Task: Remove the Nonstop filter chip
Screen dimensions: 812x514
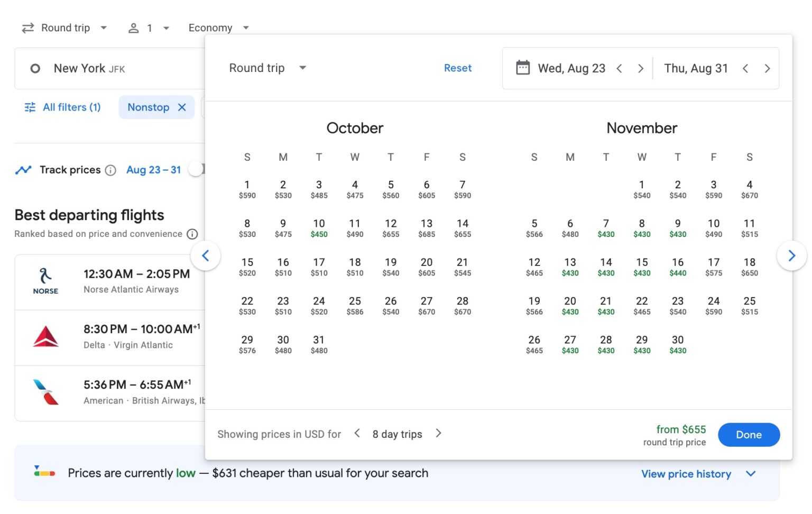Action: click(x=182, y=107)
